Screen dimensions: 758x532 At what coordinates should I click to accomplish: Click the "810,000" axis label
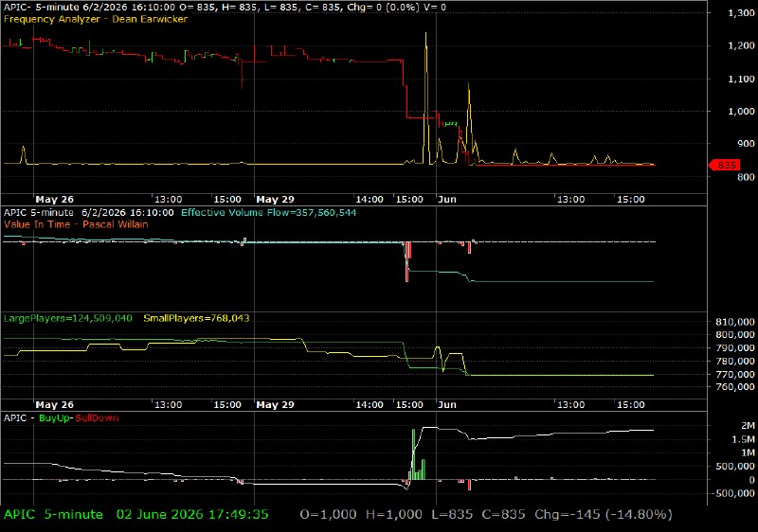click(x=735, y=322)
